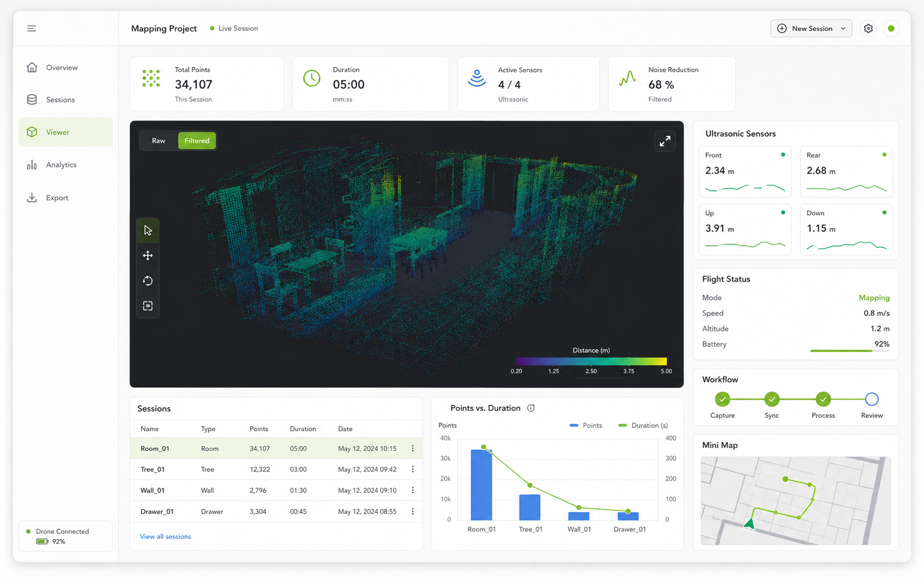This screenshot has height=578, width=924.
Task: Click the Mapping Project title
Action: click(x=164, y=29)
